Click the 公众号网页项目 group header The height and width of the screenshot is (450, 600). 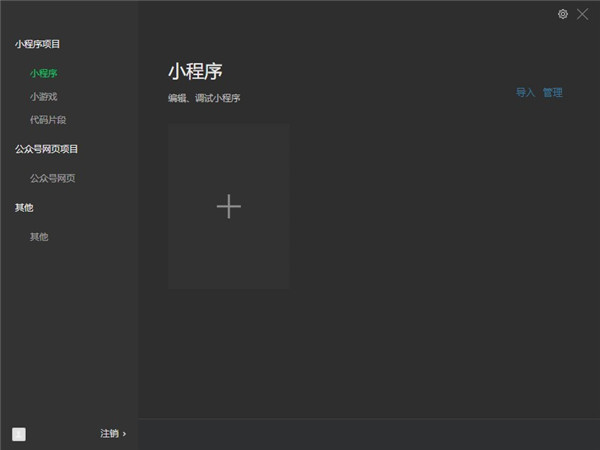pos(46,149)
